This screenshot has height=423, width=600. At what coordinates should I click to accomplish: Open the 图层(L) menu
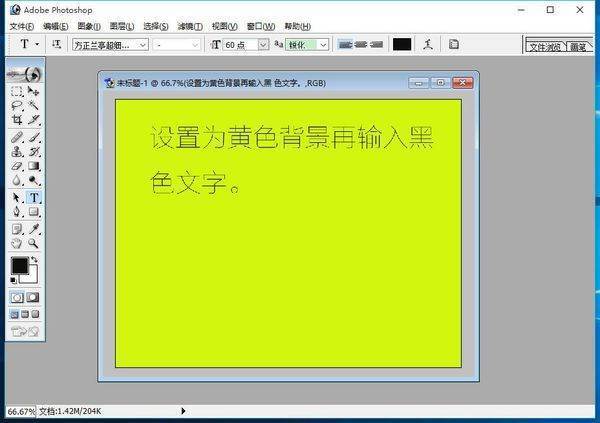[x=122, y=26]
